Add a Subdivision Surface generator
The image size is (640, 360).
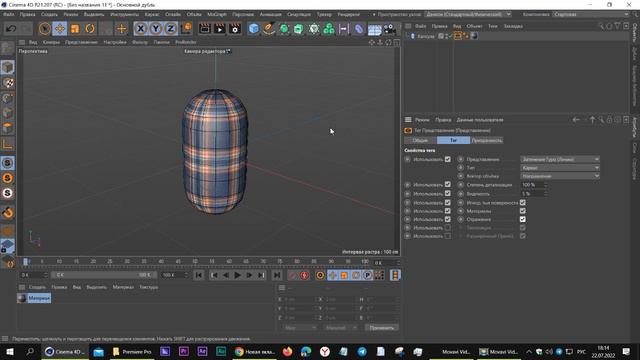point(284,29)
